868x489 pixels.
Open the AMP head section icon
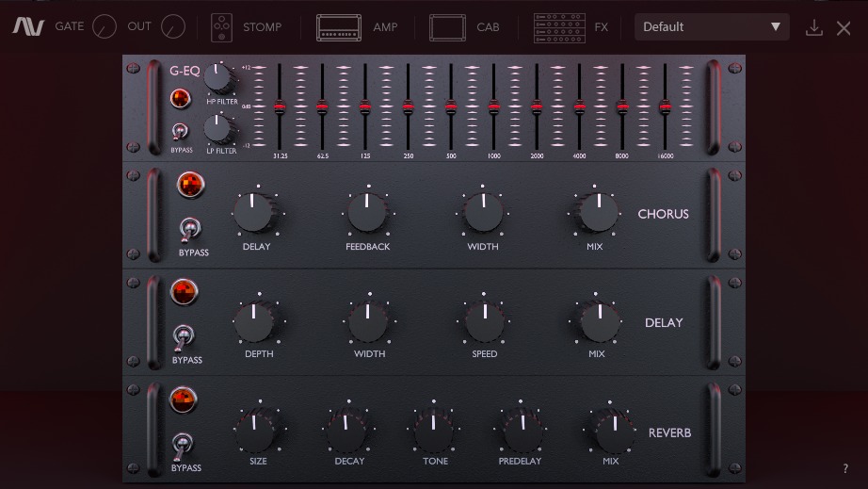339,27
